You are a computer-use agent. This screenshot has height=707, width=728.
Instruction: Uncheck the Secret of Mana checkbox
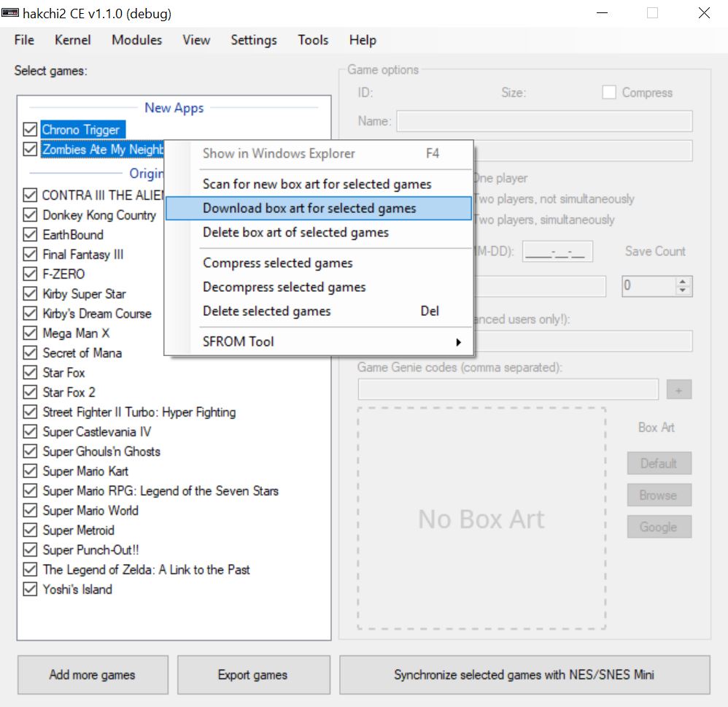[30, 353]
